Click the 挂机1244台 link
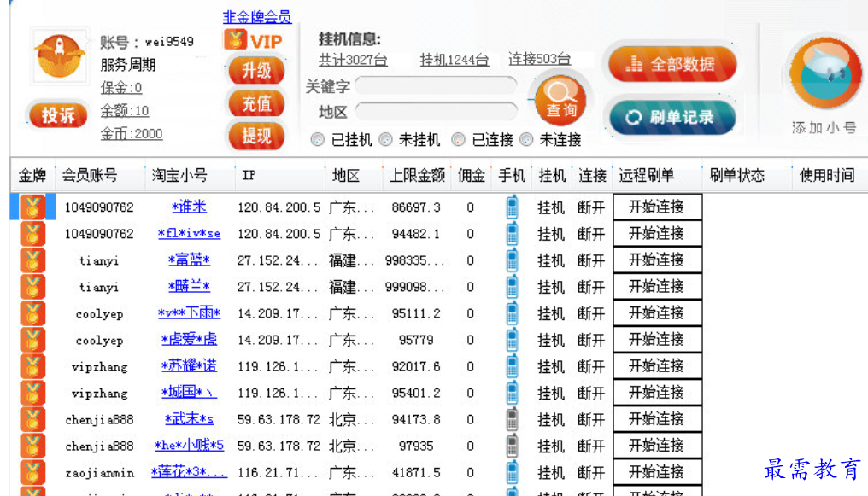 click(454, 60)
